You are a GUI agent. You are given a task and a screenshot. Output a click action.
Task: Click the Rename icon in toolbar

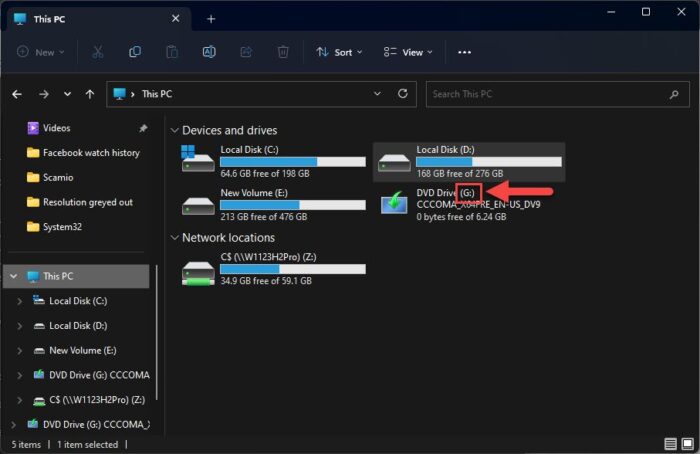[x=209, y=52]
